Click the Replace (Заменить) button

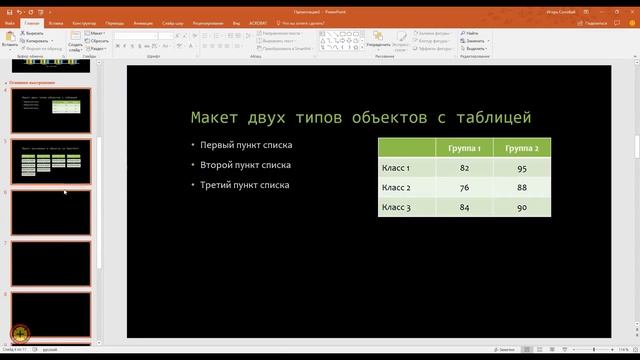[474, 41]
